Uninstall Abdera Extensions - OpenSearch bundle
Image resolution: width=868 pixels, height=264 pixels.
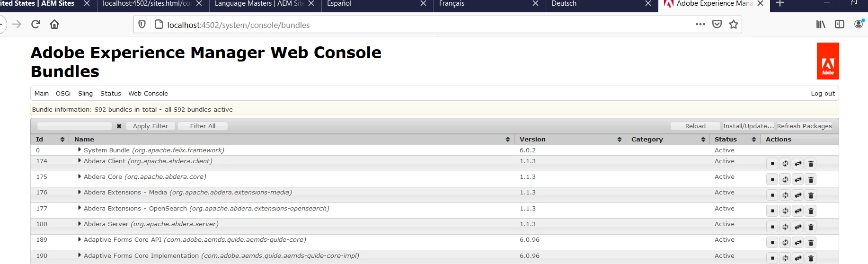coord(811,211)
